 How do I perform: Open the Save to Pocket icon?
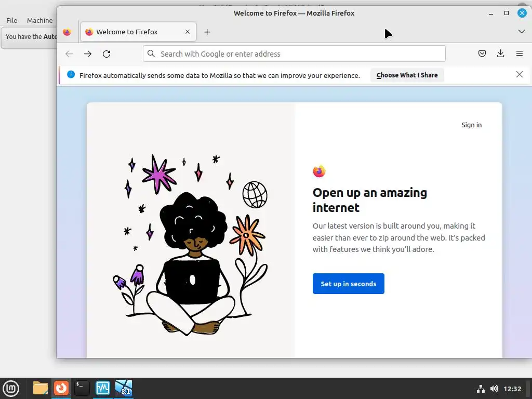tap(482, 54)
